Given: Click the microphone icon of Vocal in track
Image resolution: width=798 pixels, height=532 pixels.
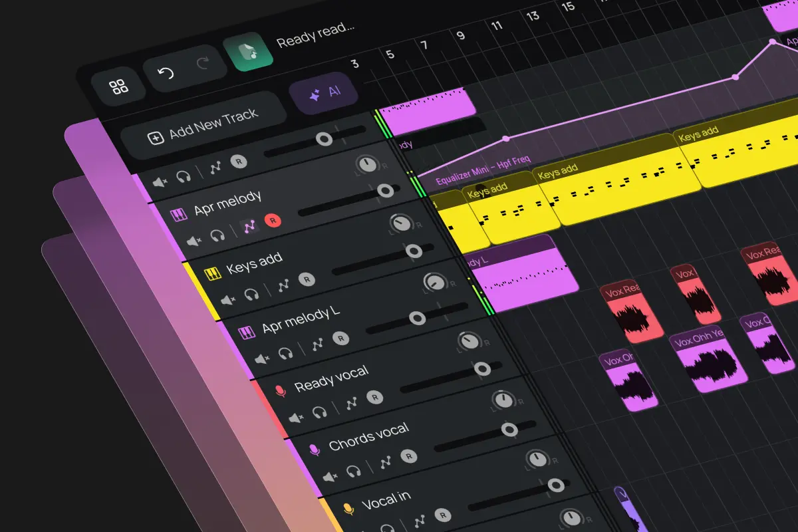Looking at the screenshot, I should 348,509.
